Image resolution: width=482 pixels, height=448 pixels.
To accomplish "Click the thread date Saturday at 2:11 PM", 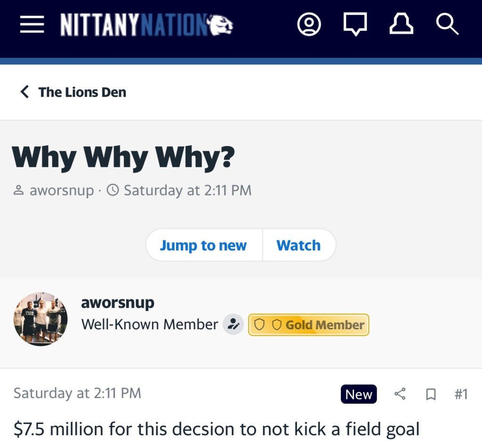I will pos(187,190).
